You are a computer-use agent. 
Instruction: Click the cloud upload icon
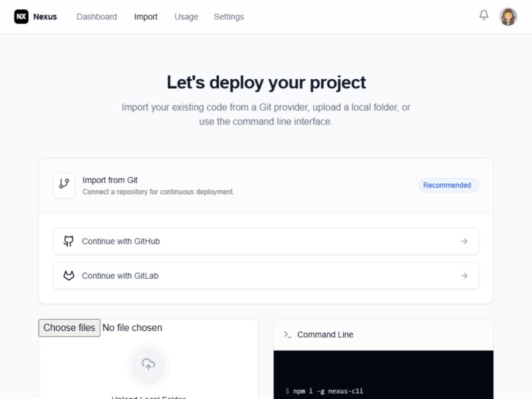click(x=148, y=364)
